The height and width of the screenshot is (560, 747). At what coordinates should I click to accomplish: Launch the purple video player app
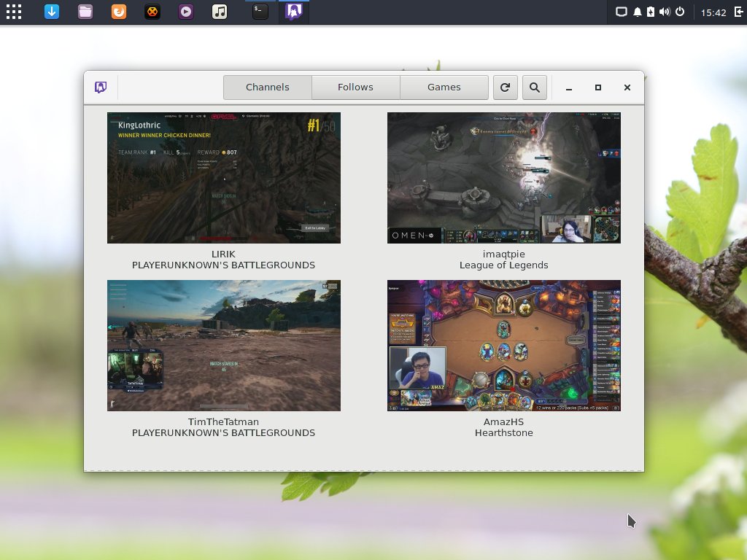point(186,12)
